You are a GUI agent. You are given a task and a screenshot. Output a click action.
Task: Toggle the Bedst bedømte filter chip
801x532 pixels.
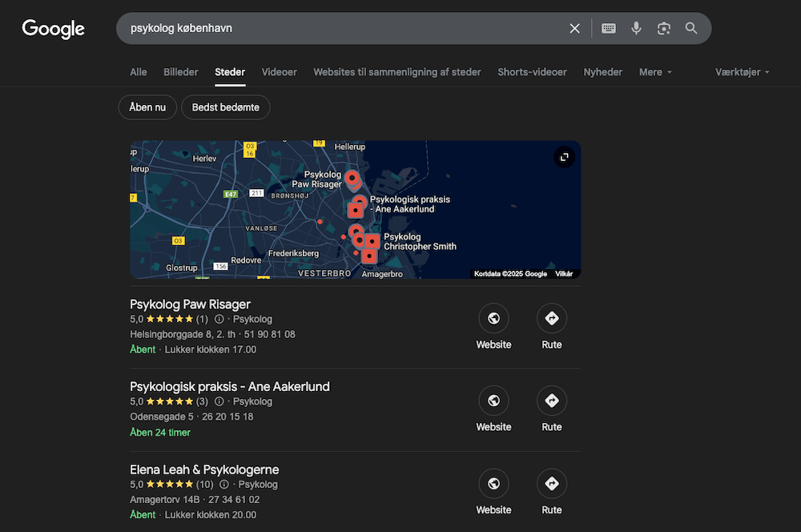(x=226, y=107)
